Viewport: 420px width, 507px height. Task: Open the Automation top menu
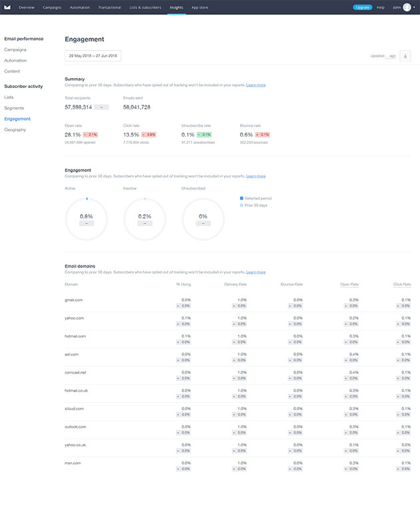coord(80,7)
